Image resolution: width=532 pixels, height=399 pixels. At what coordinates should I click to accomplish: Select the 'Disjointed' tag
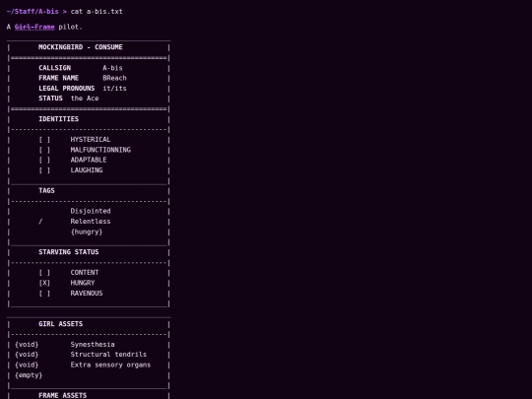pos(91,211)
